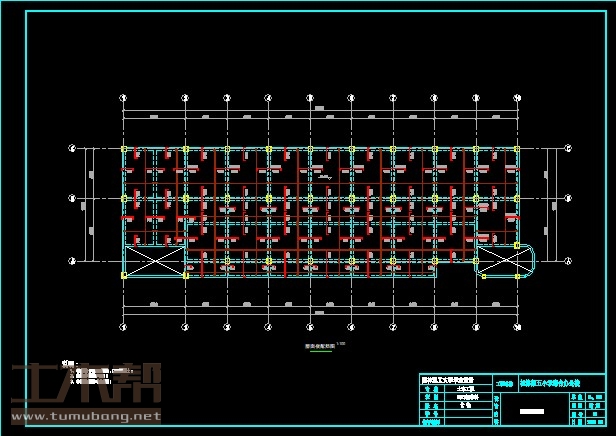Select the left crossed stairwell opening

click(x=153, y=260)
